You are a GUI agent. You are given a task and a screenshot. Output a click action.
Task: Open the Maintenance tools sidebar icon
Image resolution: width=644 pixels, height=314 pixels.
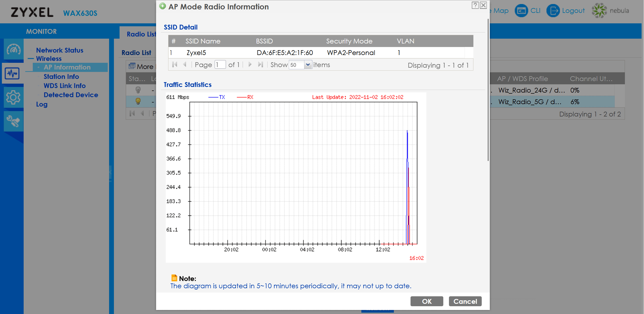point(13,121)
